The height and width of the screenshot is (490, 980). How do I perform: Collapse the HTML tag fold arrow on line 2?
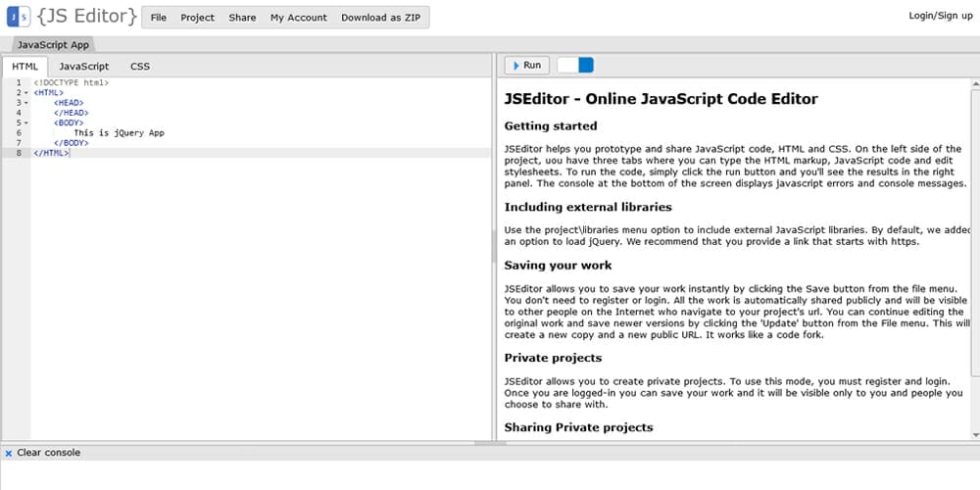coord(26,92)
